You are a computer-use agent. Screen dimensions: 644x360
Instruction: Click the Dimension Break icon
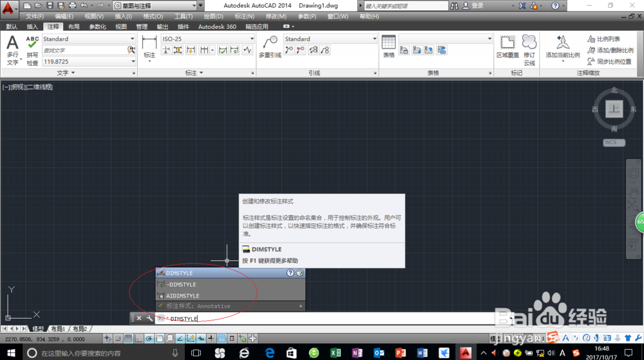[166, 50]
